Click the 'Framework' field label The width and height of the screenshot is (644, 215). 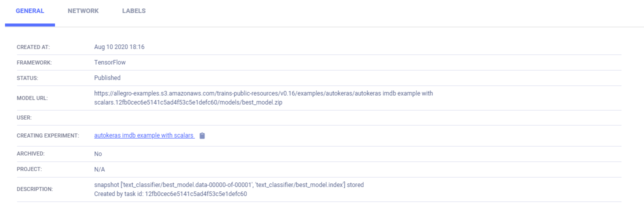[34, 63]
